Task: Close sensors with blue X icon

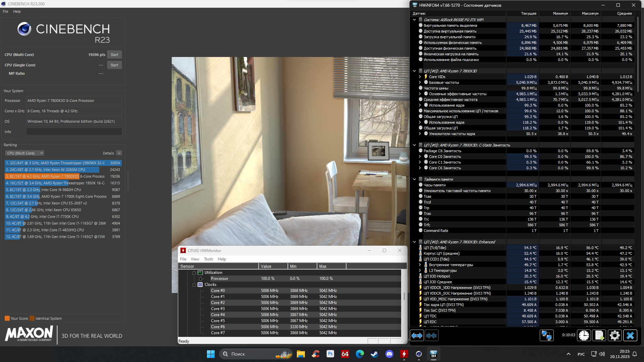Action: [x=630, y=336]
